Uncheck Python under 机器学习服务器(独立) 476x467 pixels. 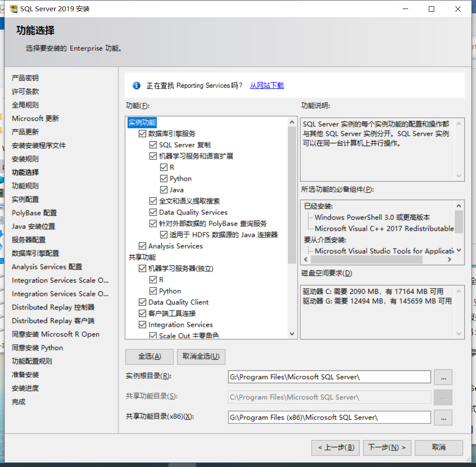pyautogui.click(x=153, y=291)
